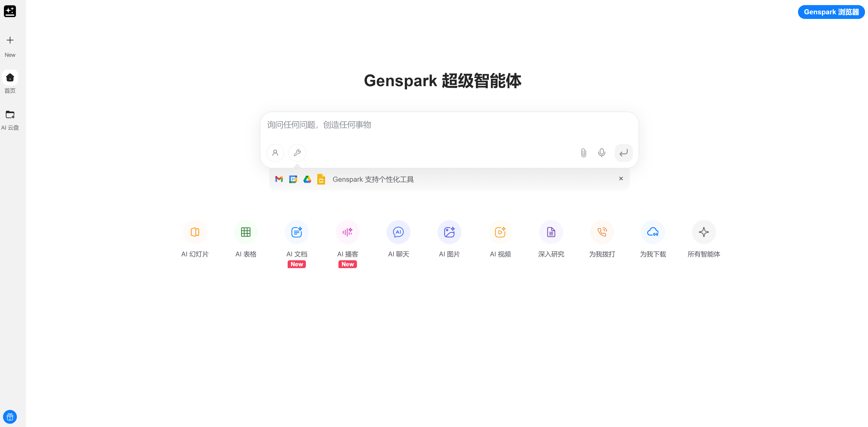Open the AI 播客 agent

tap(347, 239)
